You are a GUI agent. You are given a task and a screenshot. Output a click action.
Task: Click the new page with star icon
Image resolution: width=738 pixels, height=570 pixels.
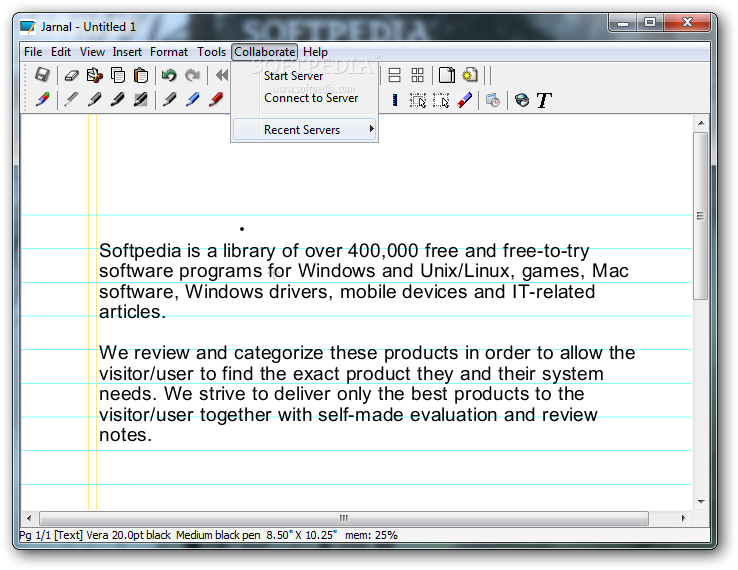(x=470, y=75)
